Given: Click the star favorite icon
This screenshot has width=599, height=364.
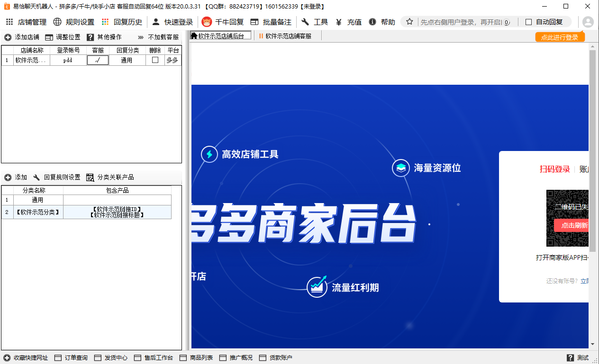Looking at the screenshot, I should tap(409, 22).
